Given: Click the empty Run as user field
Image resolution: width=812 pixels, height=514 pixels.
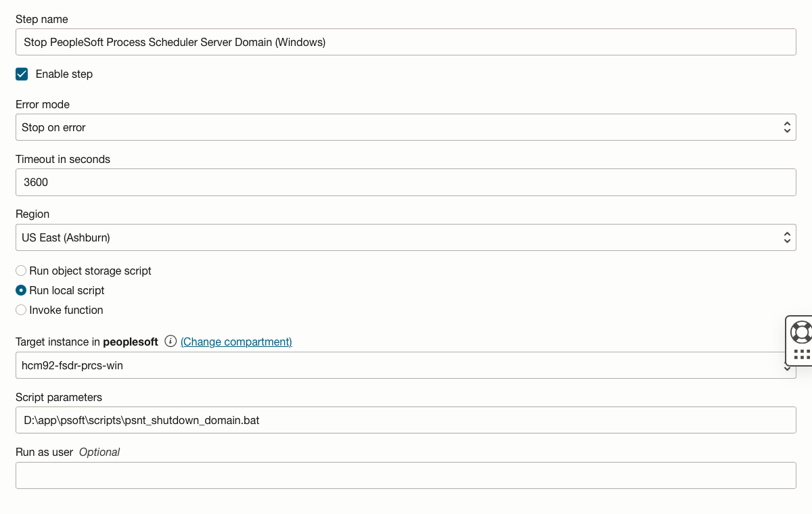Looking at the screenshot, I should point(406,475).
